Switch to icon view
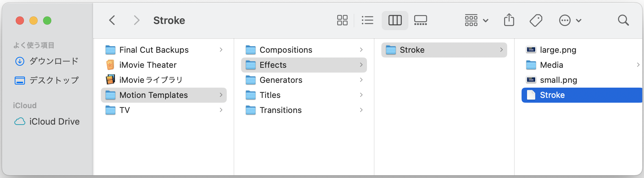 (x=342, y=20)
